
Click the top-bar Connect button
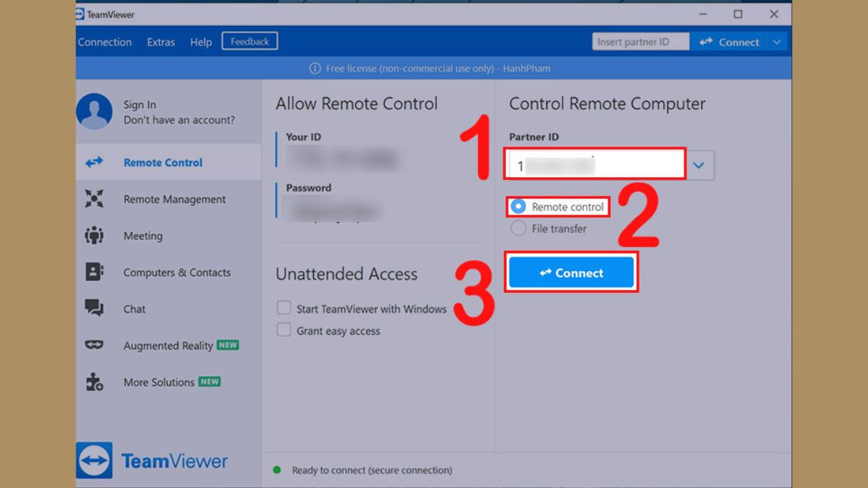pos(728,42)
